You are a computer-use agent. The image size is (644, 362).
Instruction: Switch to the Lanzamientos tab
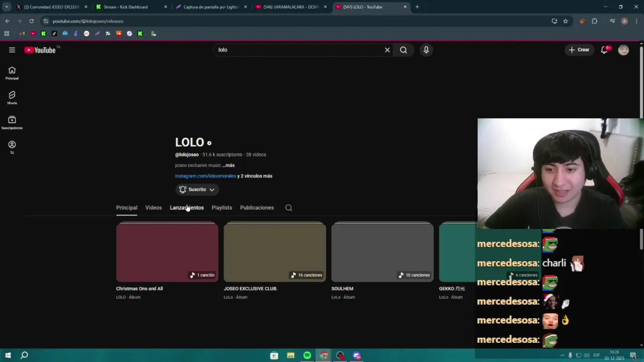(x=187, y=208)
